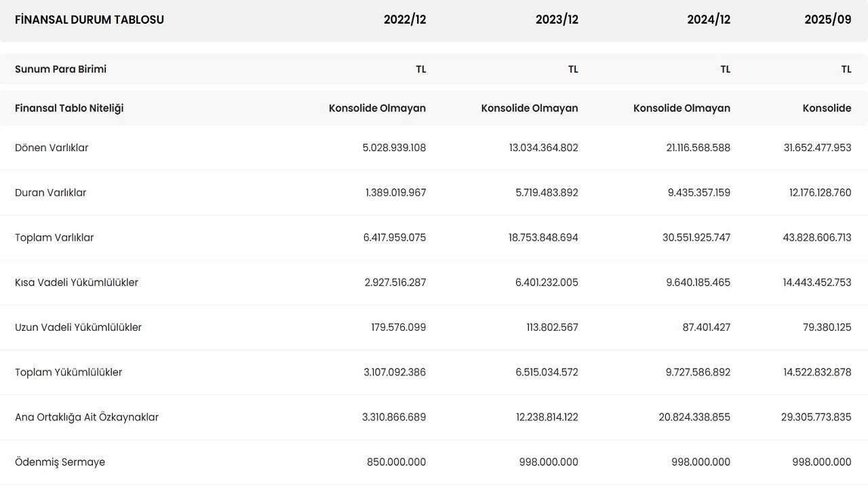Click the FİNANSAL DURUM TABLOSU header title
This screenshot has height=488, width=868.
click(90, 20)
